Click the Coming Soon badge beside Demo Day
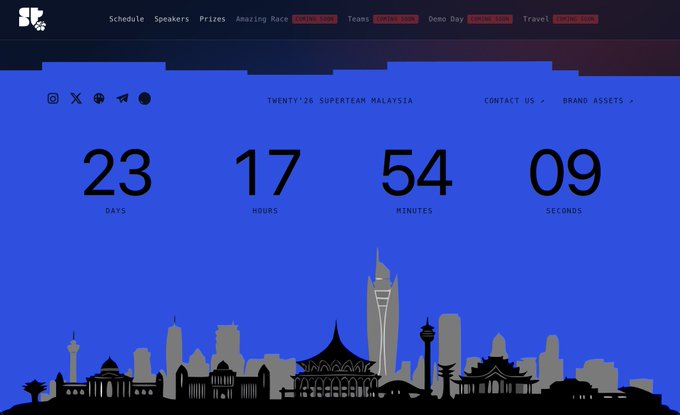Screen dimensions: 680x415 [490, 19]
